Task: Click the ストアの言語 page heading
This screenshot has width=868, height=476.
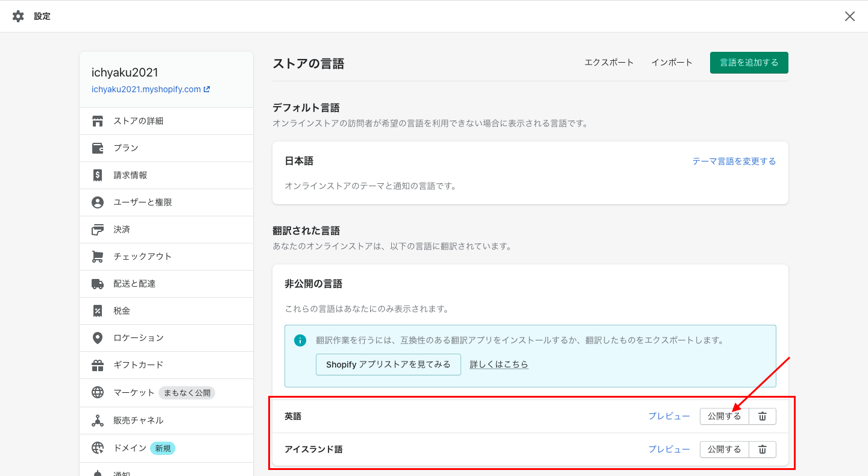Action: click(309, 64)
